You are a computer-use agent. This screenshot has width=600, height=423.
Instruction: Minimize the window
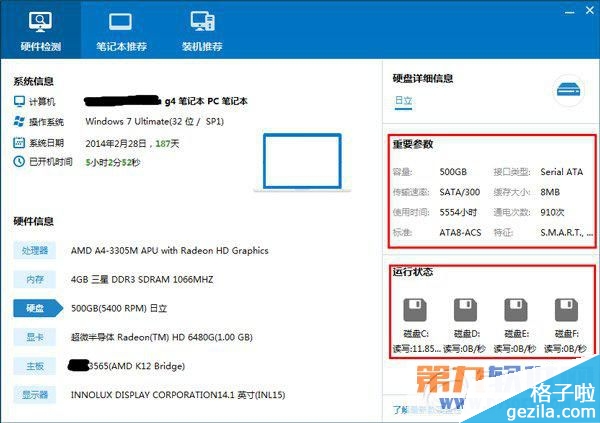coord(569,12)
